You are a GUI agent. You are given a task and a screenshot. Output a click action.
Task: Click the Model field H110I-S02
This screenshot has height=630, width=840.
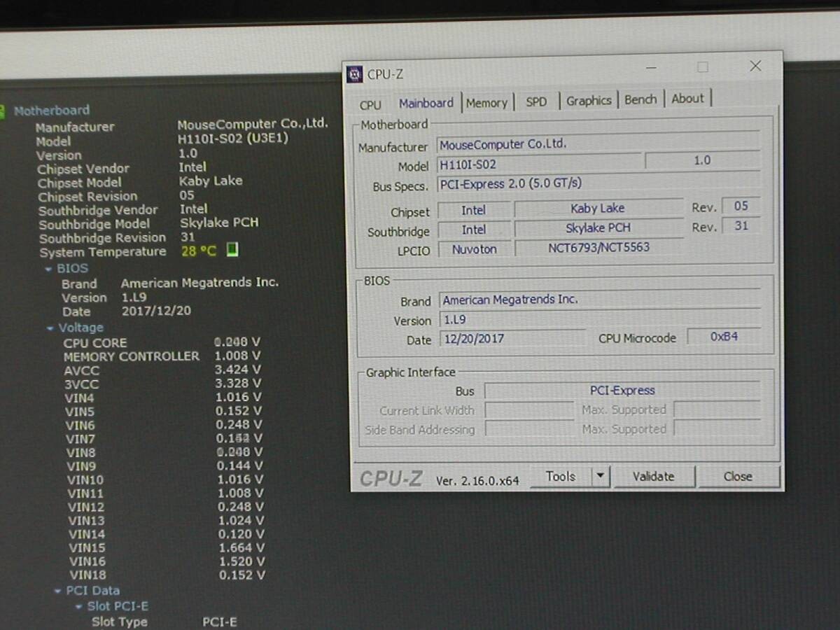538,164
